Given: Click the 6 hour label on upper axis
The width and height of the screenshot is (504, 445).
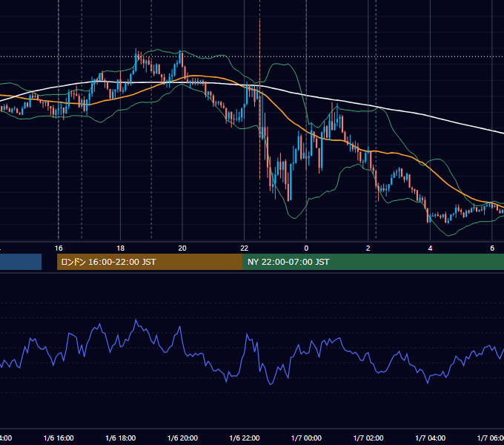Looking at the screenshot, I should point(492,248).
